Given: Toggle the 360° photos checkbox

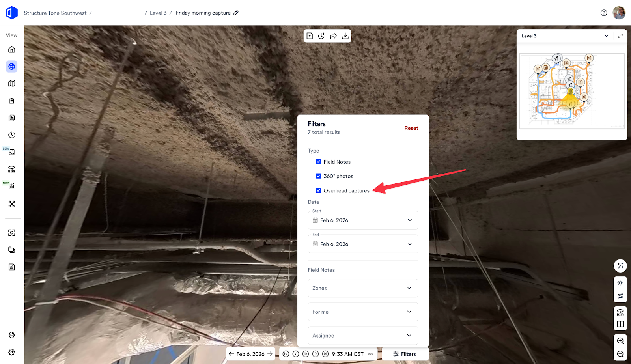Looking at the screenshot, I should click(318, 176).
